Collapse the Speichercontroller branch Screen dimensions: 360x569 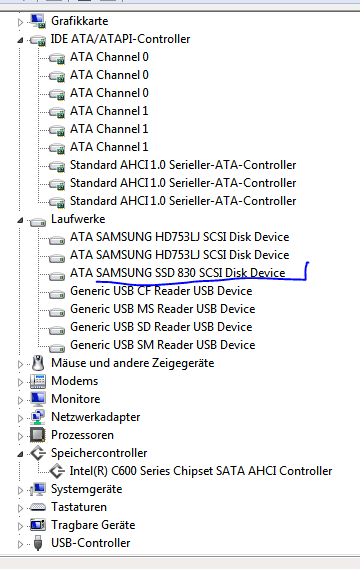[21, 454]
